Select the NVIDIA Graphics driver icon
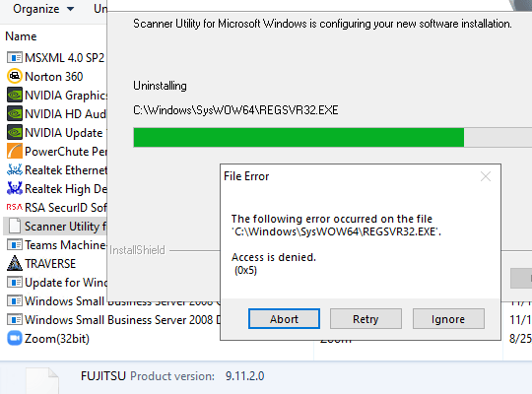 click(15, 95)
